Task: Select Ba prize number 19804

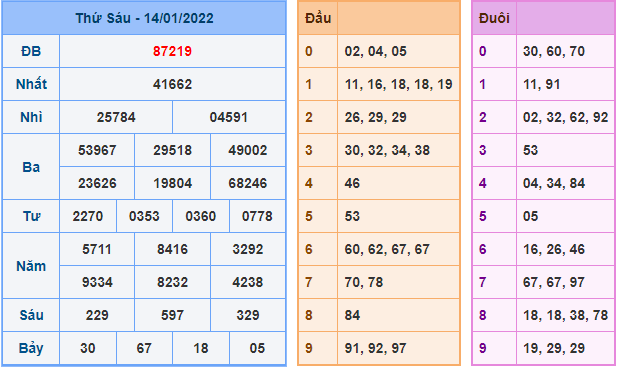Action: 172,183
